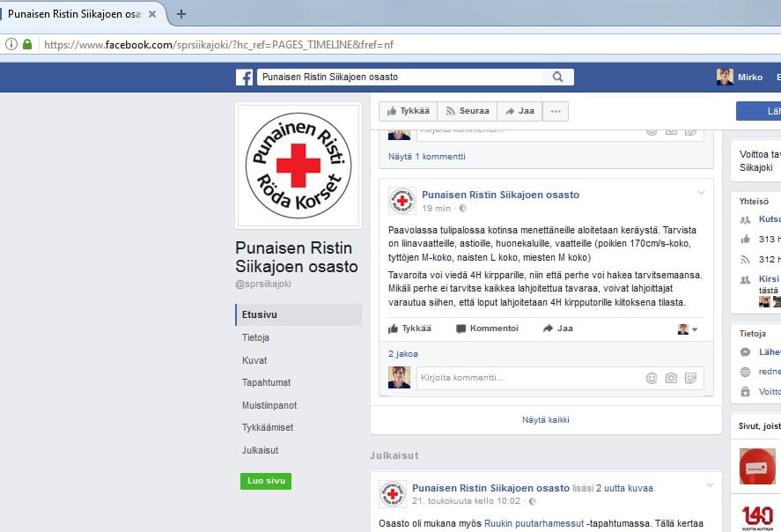The width and height of the screenshot is (781, 532).
Task: Click the messenger icon under Tietoja
Action: [745, 352]
